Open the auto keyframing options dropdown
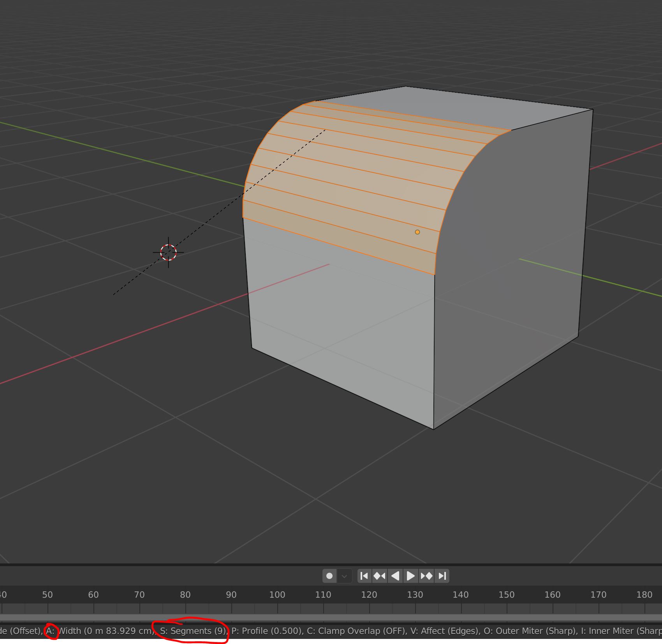662x644 pixels. pos(344,576)
